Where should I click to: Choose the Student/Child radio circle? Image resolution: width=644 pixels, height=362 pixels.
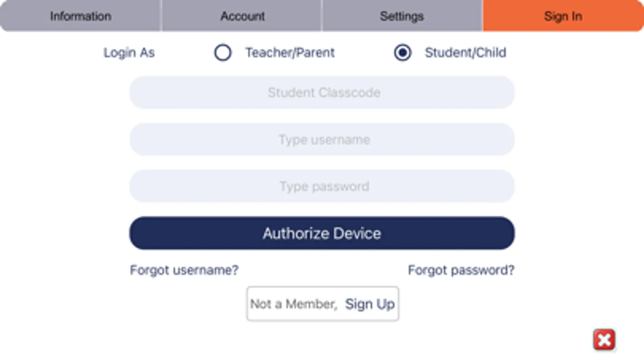pyautogui.click(x=402, y=53)
